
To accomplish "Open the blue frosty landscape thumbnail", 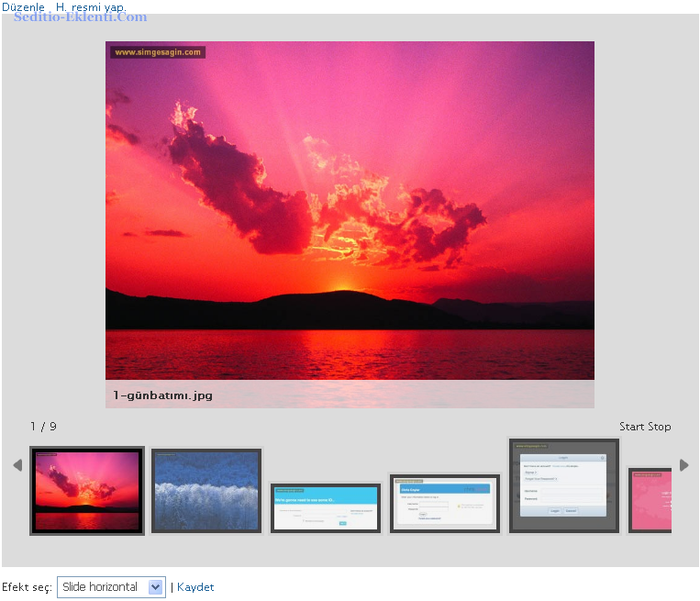I will 206,490.
